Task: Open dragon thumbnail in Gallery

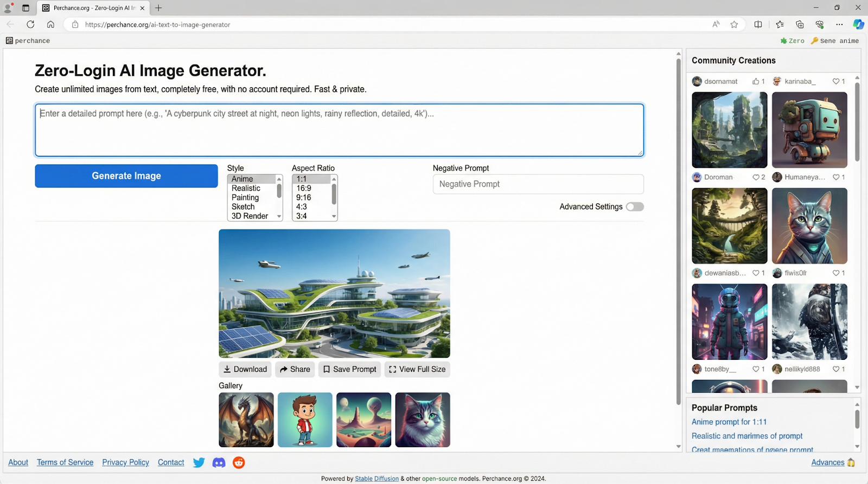Action: [246, 420]
